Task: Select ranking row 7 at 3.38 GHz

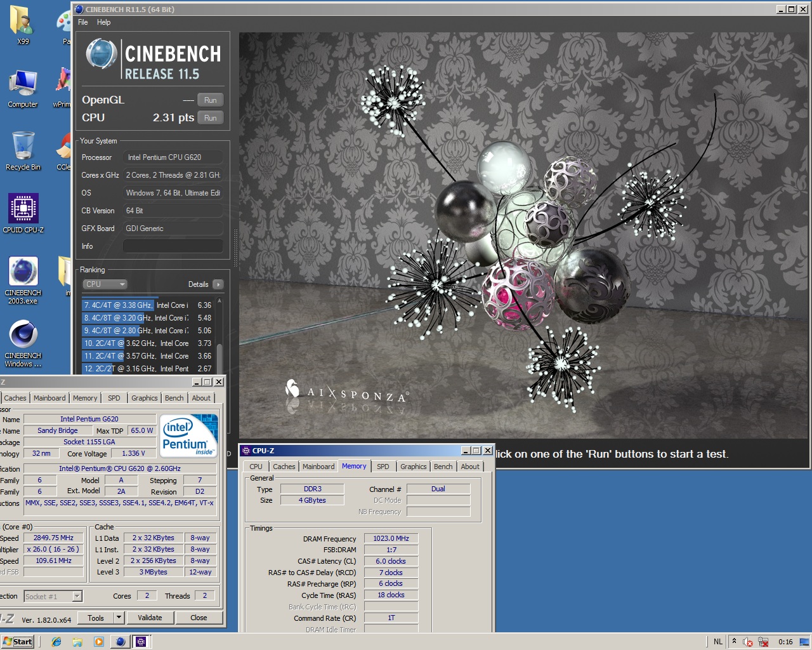Action: click(x=148, y=305)
